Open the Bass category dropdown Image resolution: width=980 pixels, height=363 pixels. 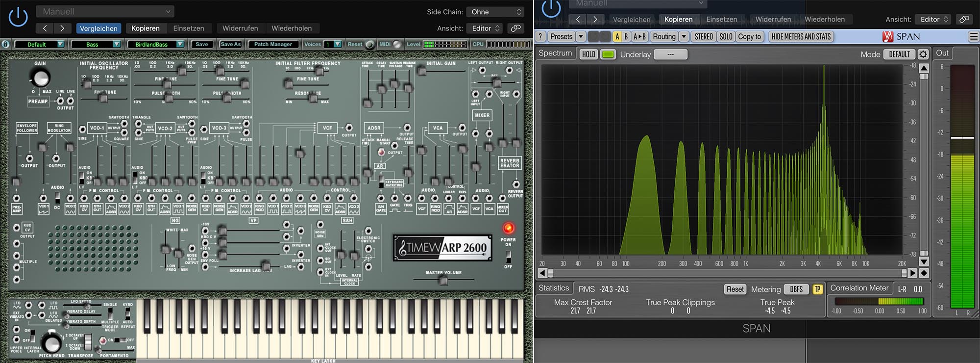[x=96, y=44]
